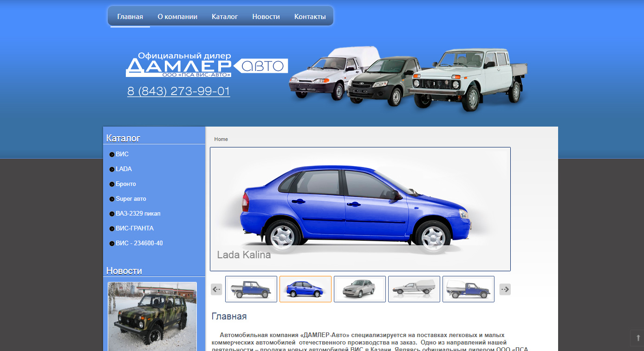The height and width of the screenshot is (351, 644).
Task: Open the Главная menu item
Action: pyautogui.click(x=130, y=17)
